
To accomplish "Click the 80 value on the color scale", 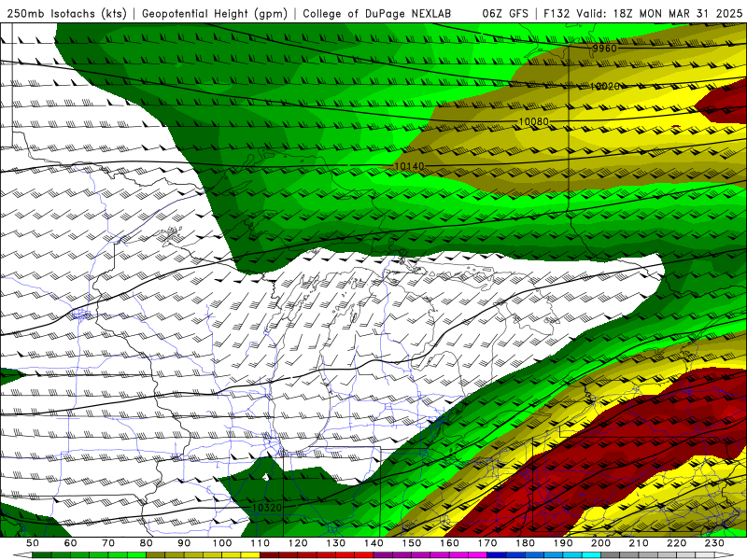I will pyautogui.click(x=147, y=543).
